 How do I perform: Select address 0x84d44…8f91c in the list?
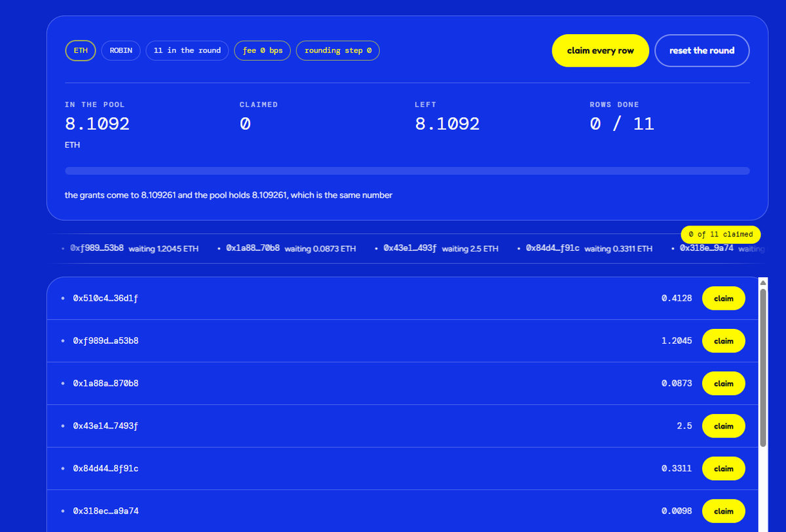click(105, 468)
